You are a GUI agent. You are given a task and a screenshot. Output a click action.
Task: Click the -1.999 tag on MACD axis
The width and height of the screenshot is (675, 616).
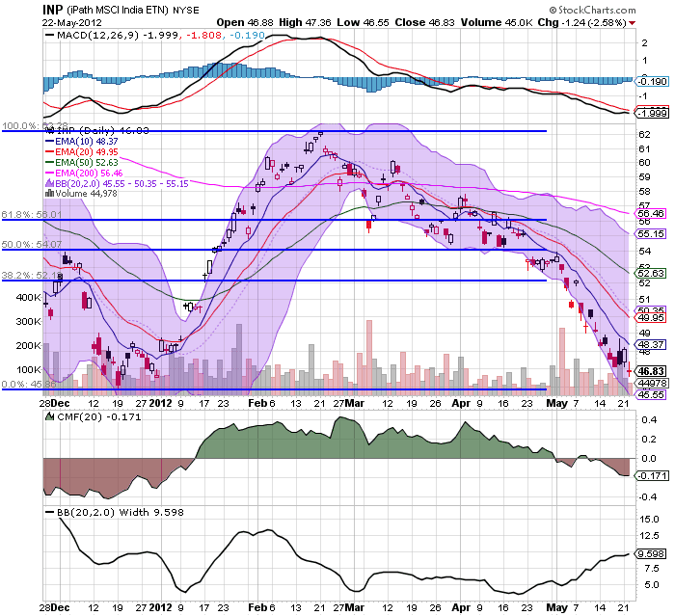point(652,113)
